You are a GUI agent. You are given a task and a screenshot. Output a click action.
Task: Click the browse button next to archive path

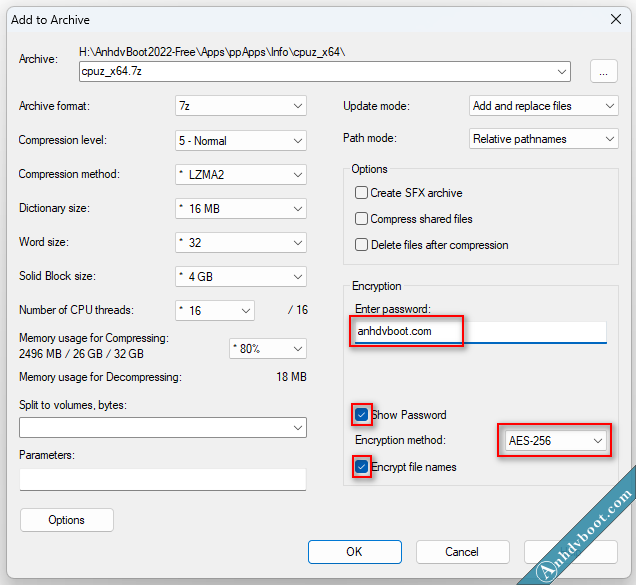pos(603,71)
